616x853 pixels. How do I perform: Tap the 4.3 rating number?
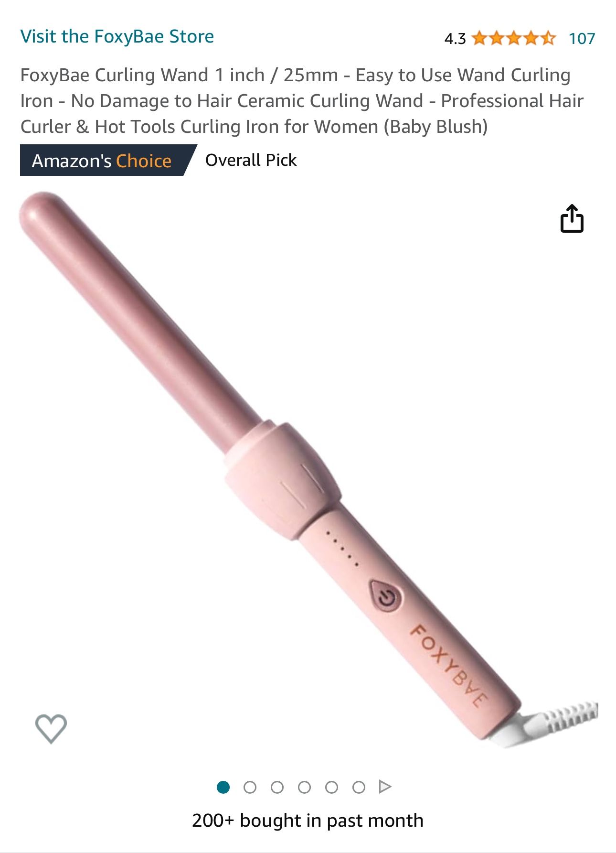455,39
